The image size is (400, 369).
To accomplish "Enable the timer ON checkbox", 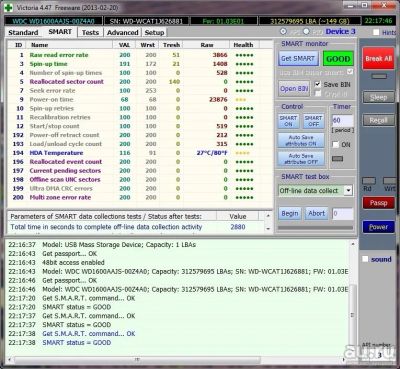I will click(x=336, y=144).
